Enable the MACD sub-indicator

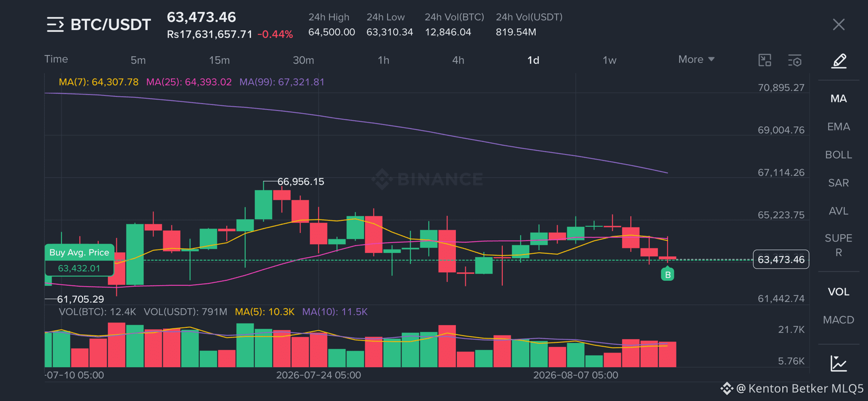coord(838,320)
